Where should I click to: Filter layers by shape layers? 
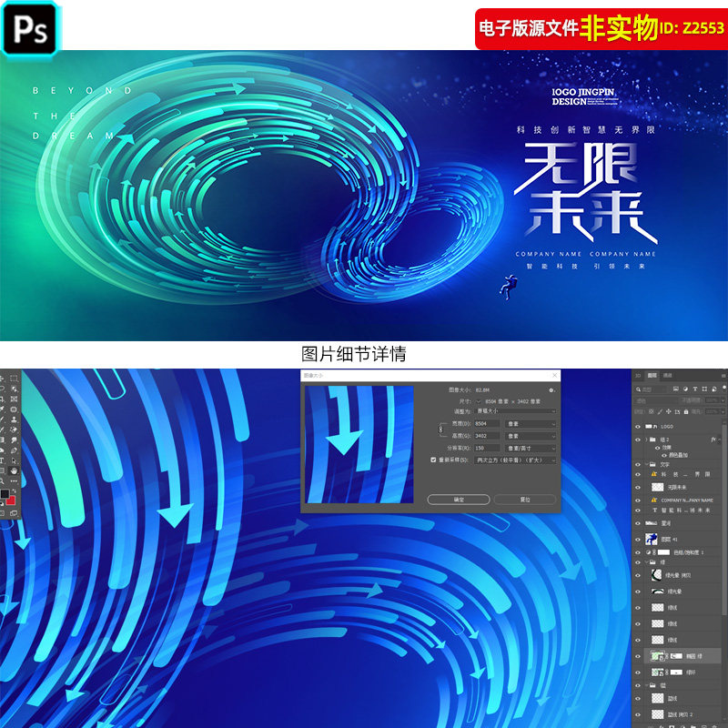(x=704, y=389)
